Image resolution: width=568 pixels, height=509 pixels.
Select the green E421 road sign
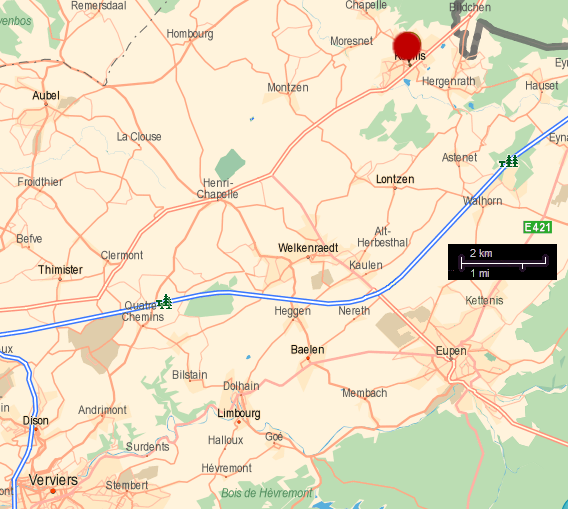pyautogui.click(x=538, y=227)
